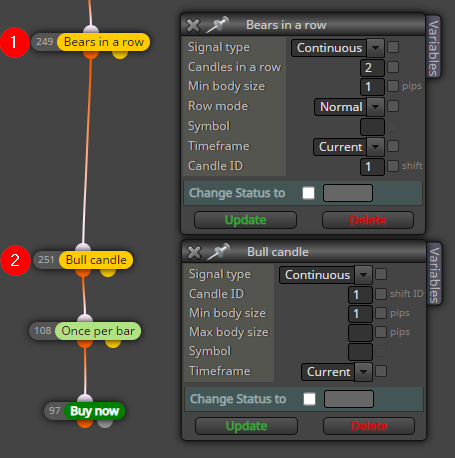This screenshot has width=455, height=458.
Task: Select the Once per bar block
Action: [98, 331]
